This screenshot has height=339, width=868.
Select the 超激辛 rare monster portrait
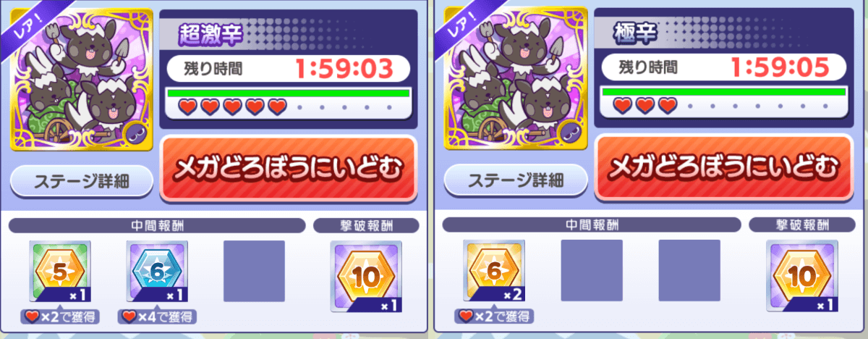pyautogui.click(x=82, y=80)
